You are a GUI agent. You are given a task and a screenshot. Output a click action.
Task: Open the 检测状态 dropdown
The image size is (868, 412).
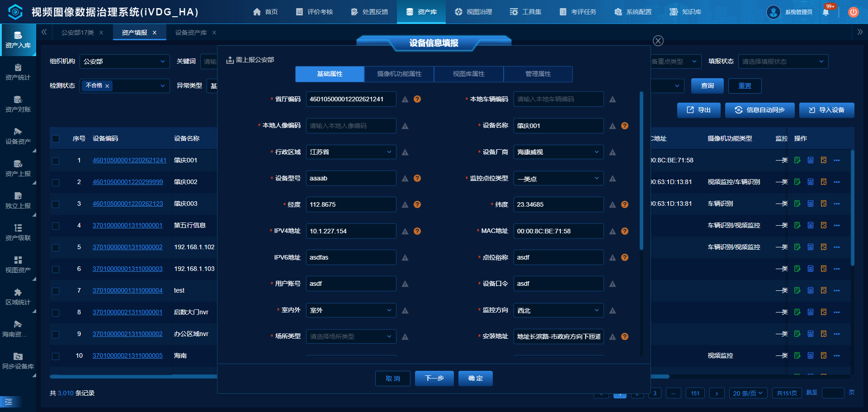click(125, 86)
